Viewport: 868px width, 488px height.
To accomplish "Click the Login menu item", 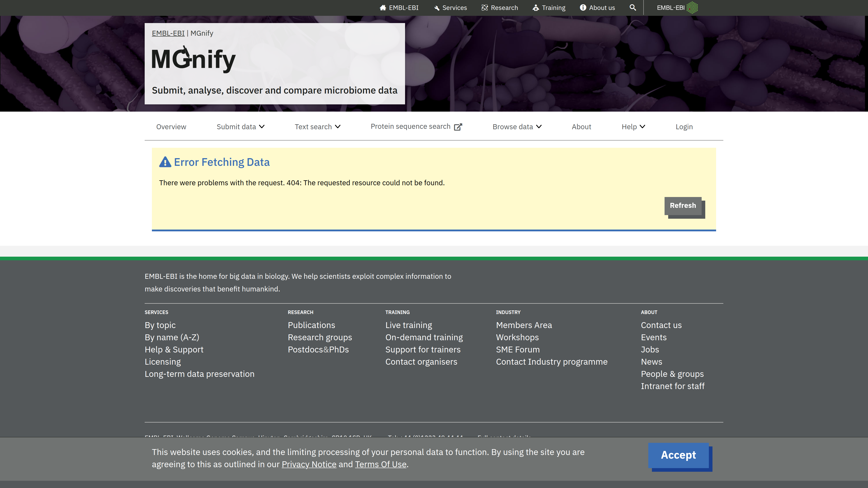I will click(x=684, y=127).
